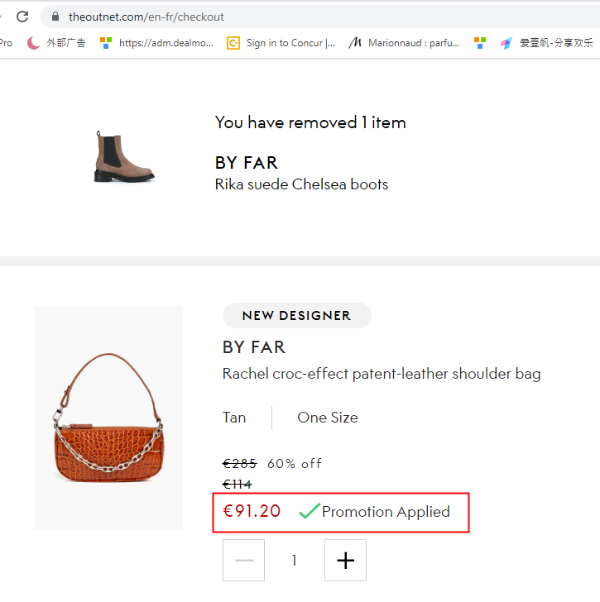Click the Rika suede Chelsea boots name
Viewport: 600px width, 602px height.
pyautogui.click(x=301, y=184)
